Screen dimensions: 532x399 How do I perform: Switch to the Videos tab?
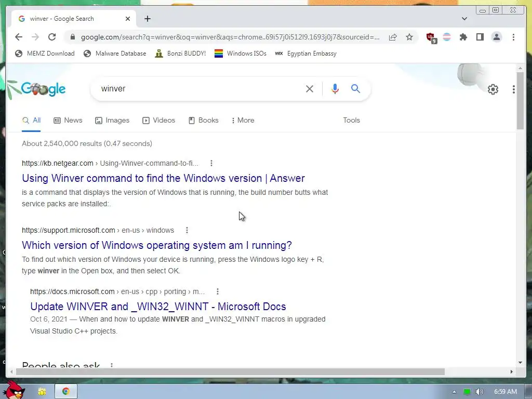coord(159,121)
